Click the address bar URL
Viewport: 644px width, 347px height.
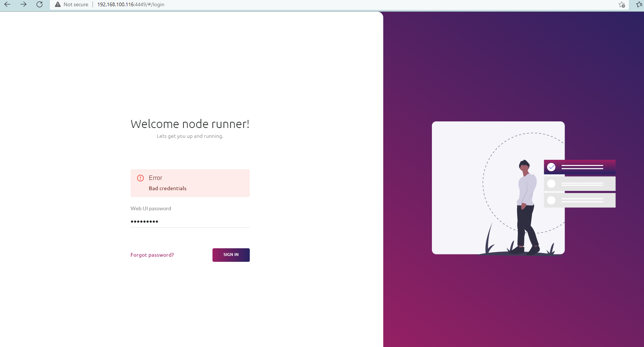pyautogui.click(x=130, y=4)
